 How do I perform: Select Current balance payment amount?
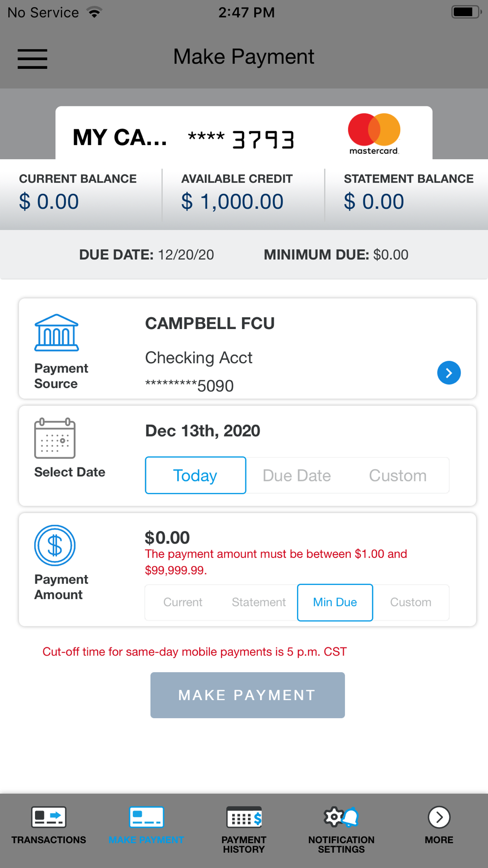(183, 602)
